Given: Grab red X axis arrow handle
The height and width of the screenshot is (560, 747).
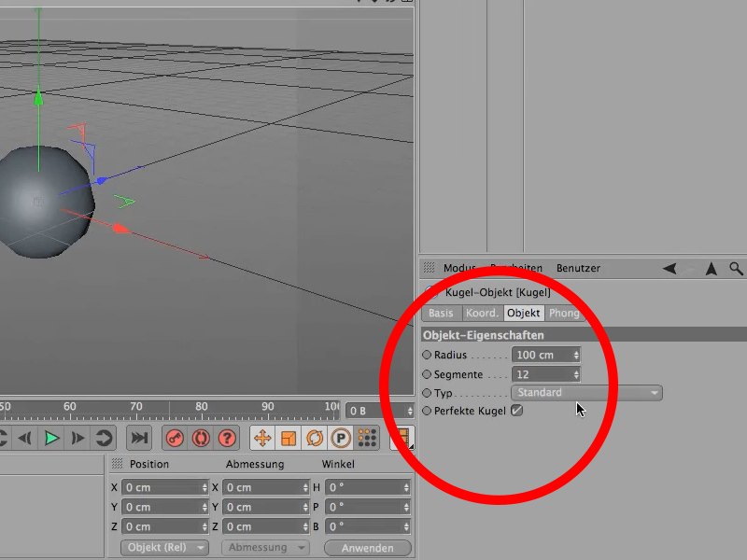Looking at the screenshot, I should pos(121,229).
